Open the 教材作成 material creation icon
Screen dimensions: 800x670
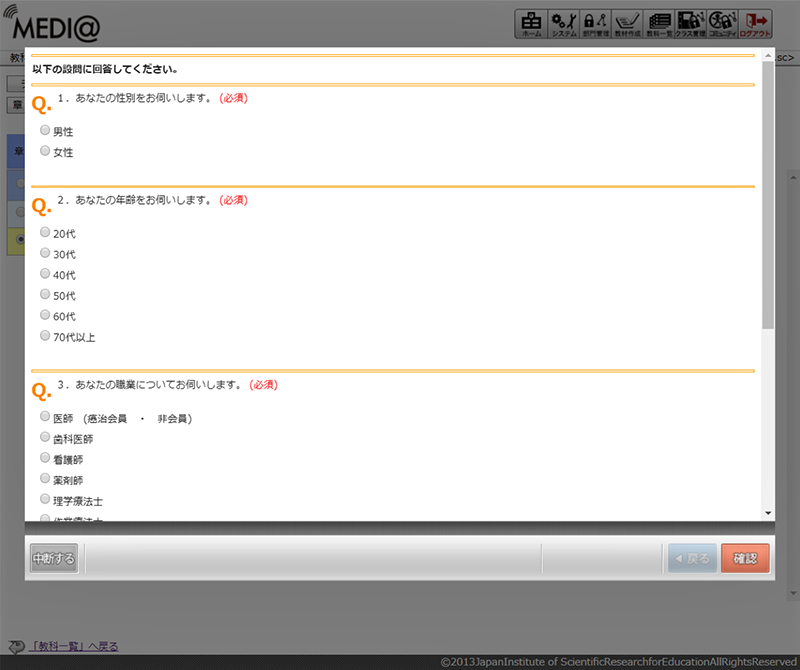click(x=626, y=24)
